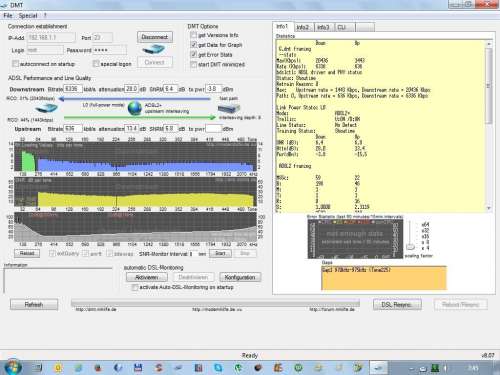The image size is (500, 375).
Task: Check activate Auto-DSL-Monitoring on startup
Action: [135, 287]
